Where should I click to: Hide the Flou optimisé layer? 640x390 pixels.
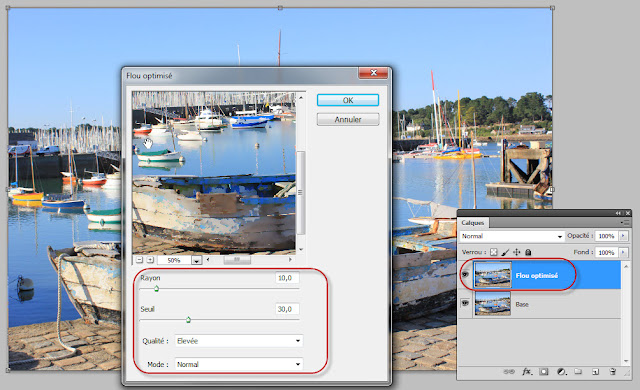click(465, 275)
